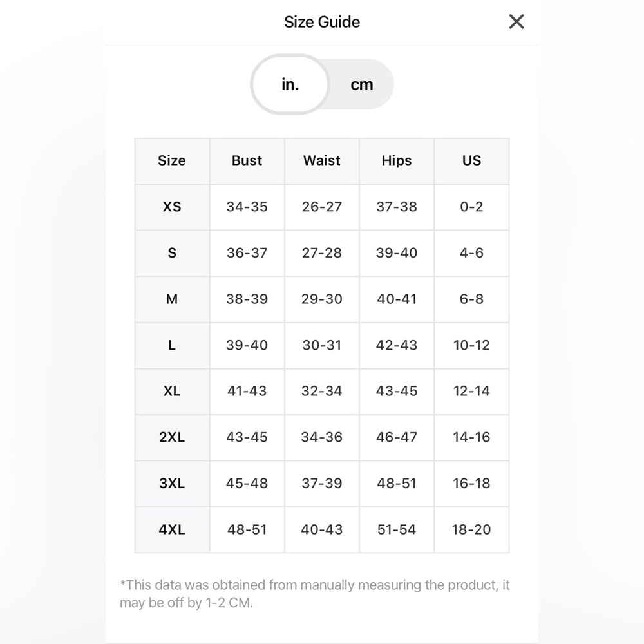Image resolution: width=644 pixels, height=644 pixels.
Task: Switch units to cm
Action: [x=361, y=84]
